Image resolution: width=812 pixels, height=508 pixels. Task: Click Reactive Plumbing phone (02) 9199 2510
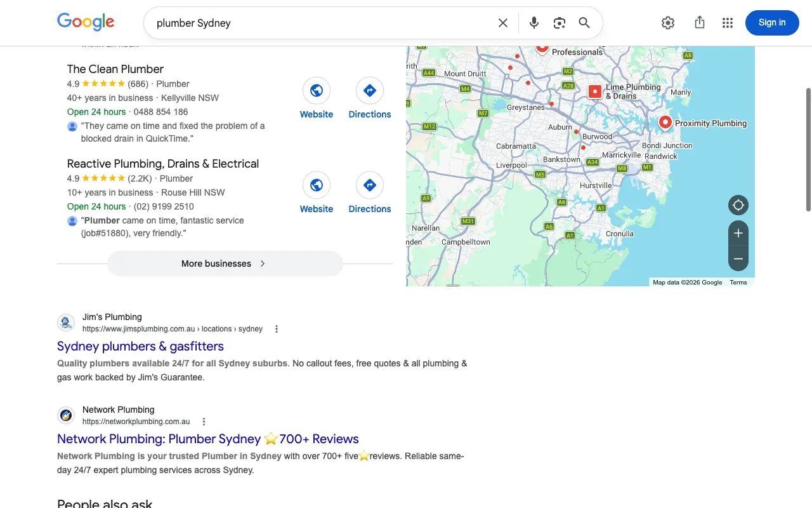[x=164, y=206]
